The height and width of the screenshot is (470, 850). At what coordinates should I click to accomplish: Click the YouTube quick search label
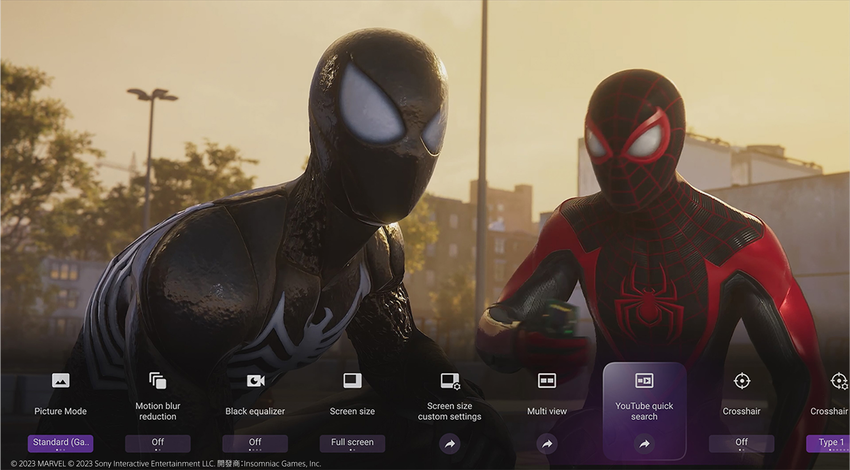[644, 411]
